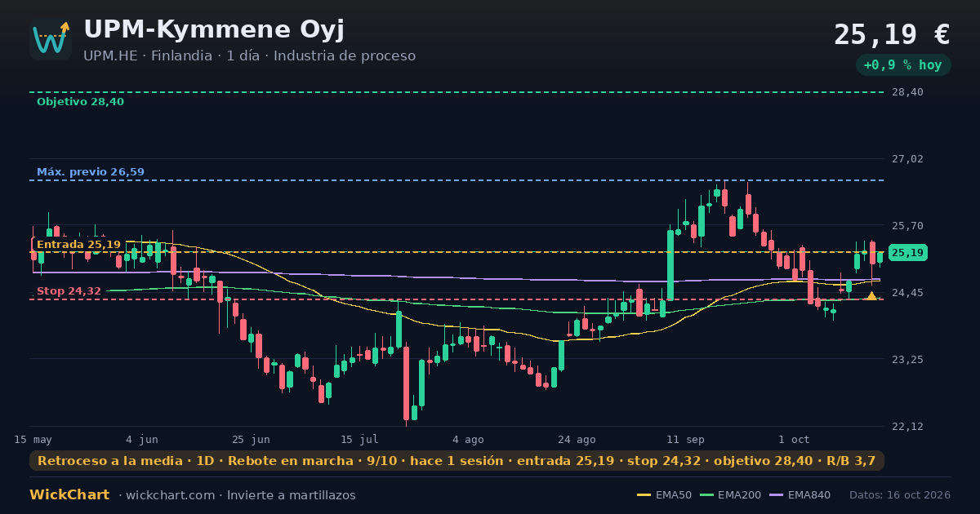Select the subtitle text UPM.HE · Finlandia
Screen dimensions: 980x514
click(x=147, y=56)
